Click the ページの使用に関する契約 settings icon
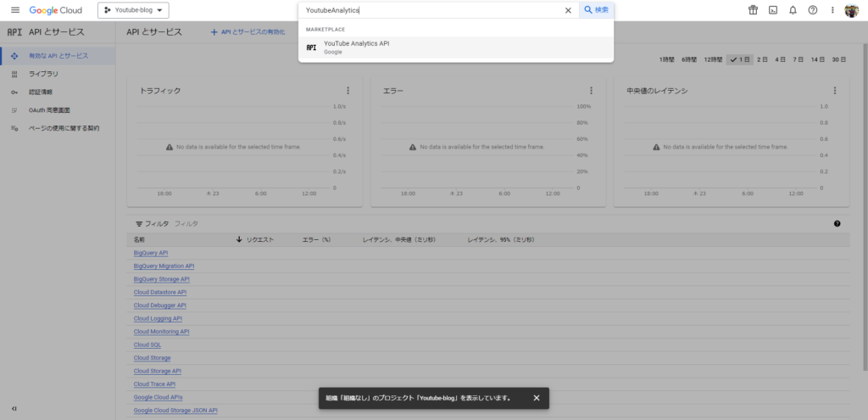The image size is (868, 420). (x=14, y=129)
